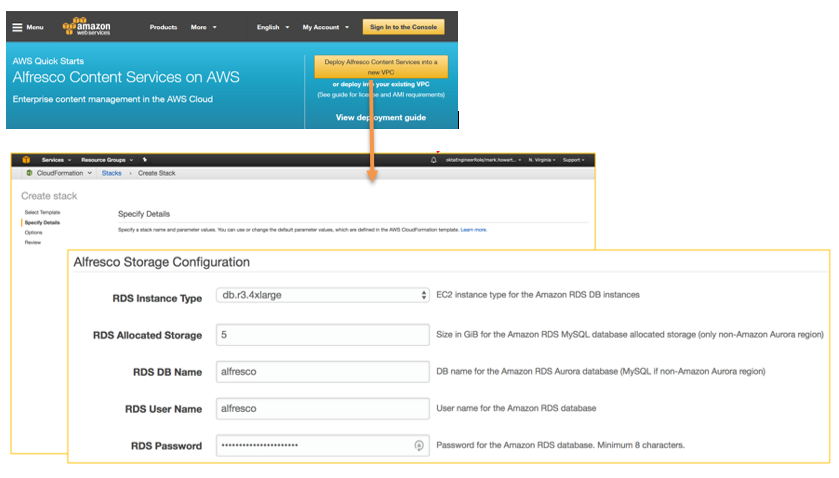Expand the Services menu in console
This screenshot has width=839, height=478.
pyautogui.click(x=56, y=160)
